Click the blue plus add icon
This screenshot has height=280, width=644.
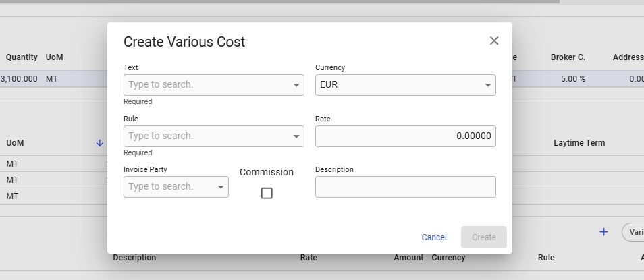(603, 232)
